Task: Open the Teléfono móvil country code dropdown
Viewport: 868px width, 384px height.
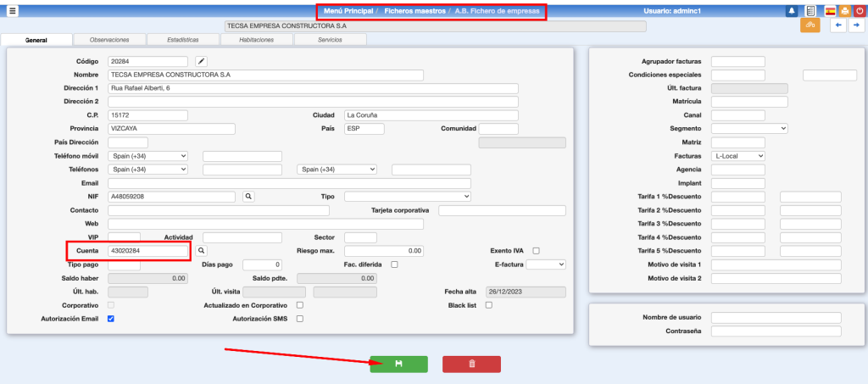Action: tap(147, 156)
